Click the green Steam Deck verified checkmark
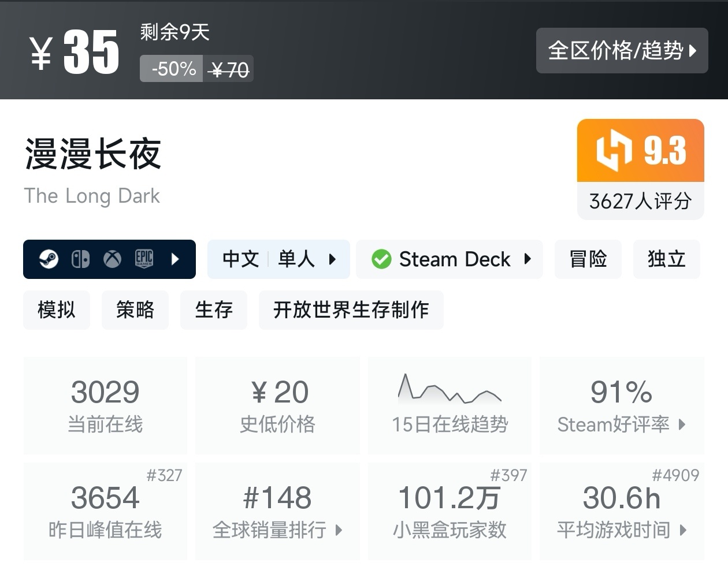Screen dimensions: 728x570 click(382, 259)
